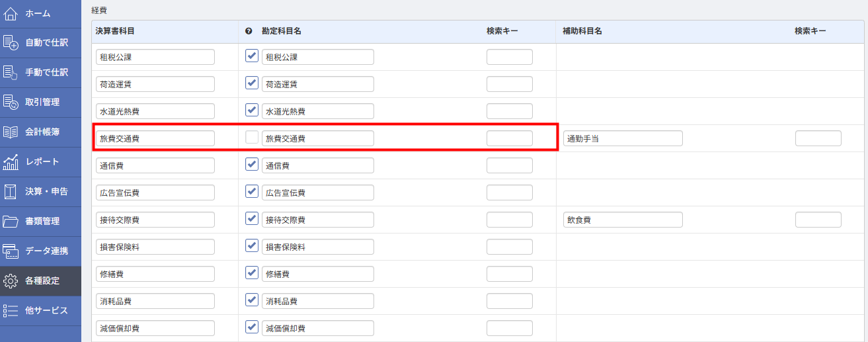Select 決算・申告 in the sidebar menu
The height and width of the screenshot is (342, 868).
(x=46, y=192)
